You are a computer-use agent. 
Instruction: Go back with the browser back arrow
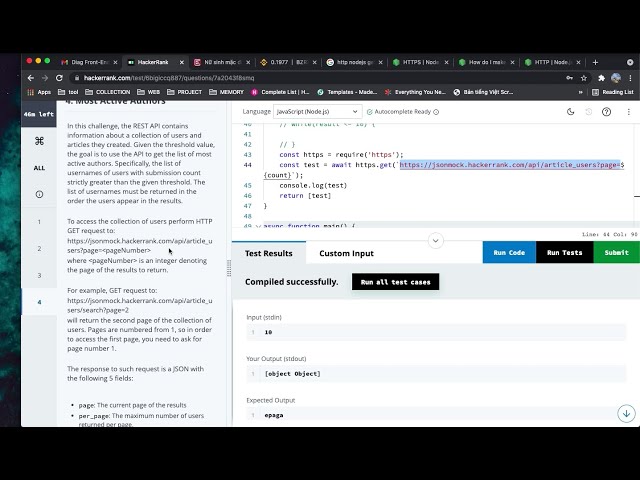[31, 78]
